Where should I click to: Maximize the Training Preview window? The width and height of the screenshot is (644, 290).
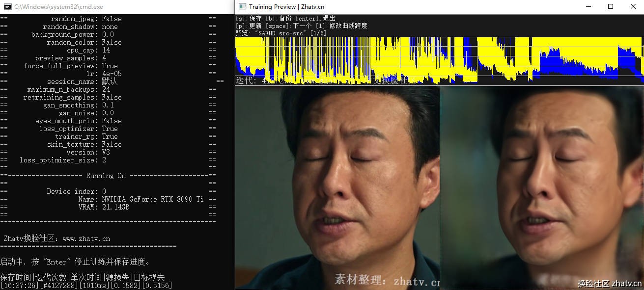611,6
